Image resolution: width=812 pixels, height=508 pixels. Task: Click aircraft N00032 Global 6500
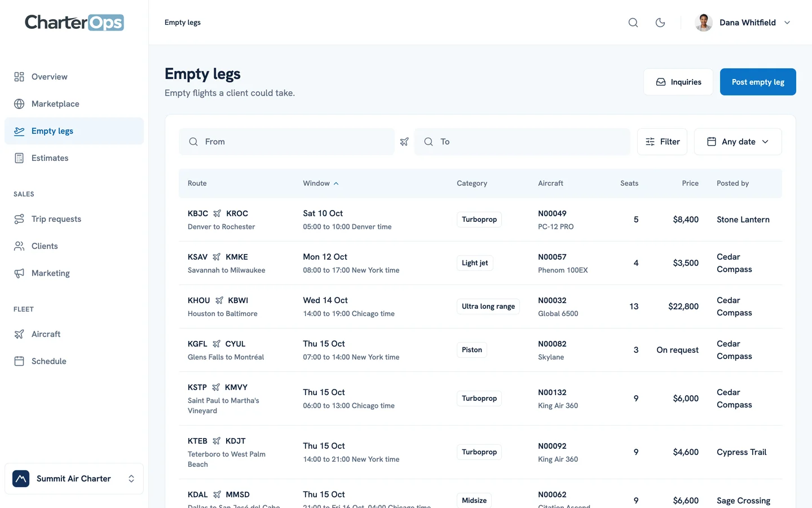558,306
